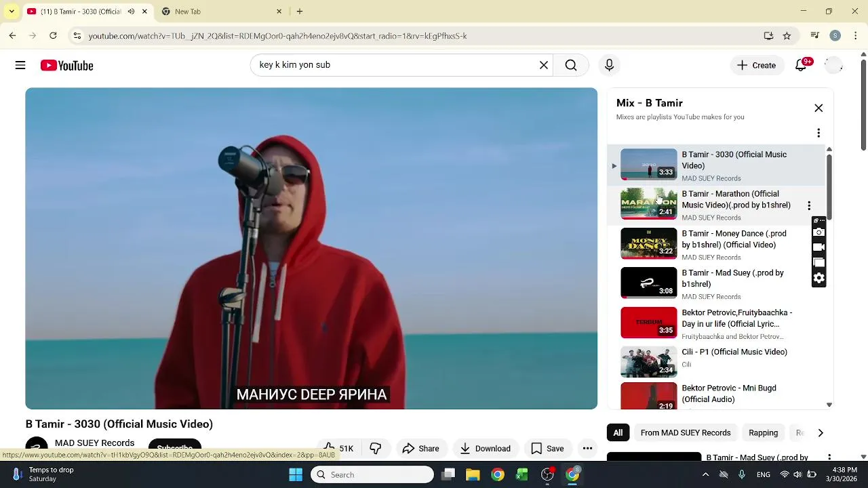This screenshot has width=868, height=488.
Task: Open the Windows Start menu
Action: pos(296,474)
